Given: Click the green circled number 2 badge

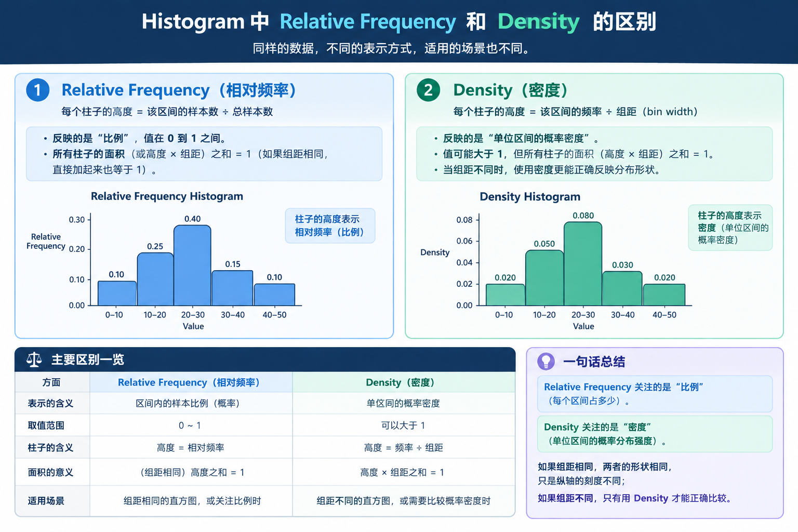Looking at the screenshot, I should pyautogui.click(x=428, y=90).
